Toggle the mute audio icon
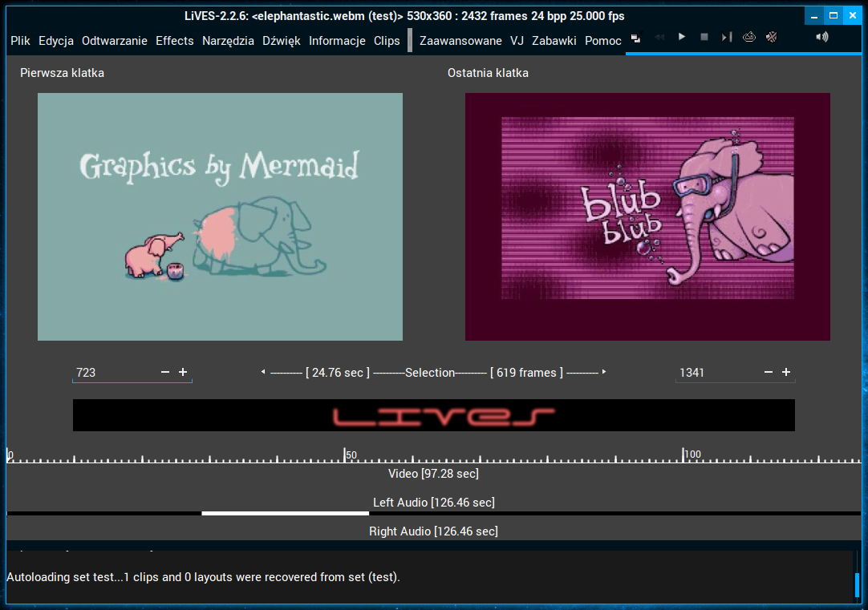This screenshot has width=868, height=610. (772, 37)
